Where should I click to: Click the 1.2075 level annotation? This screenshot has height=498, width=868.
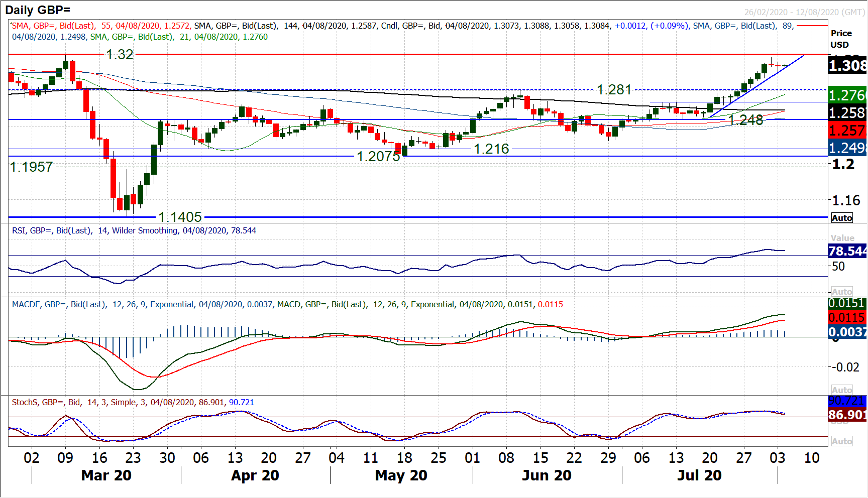coord(378,157)
